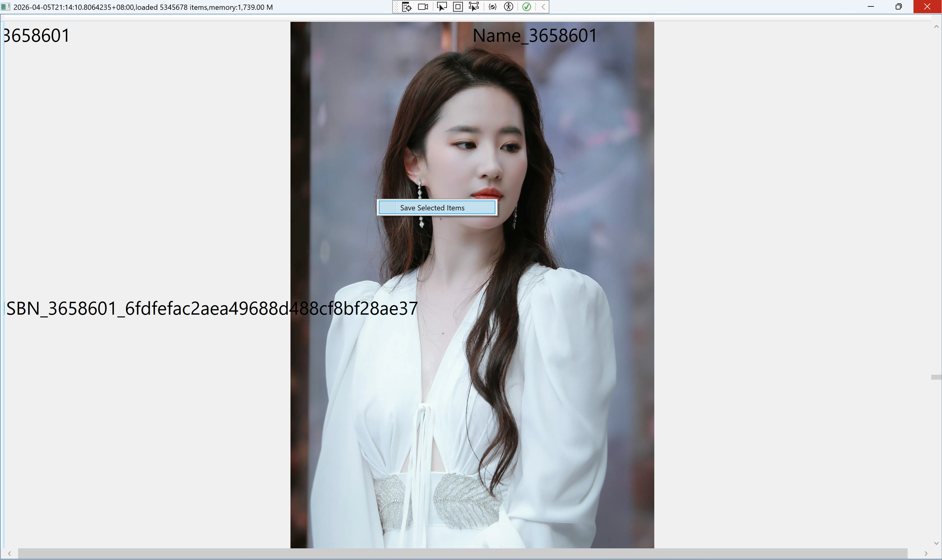The image size is (942, 560).
Task: Click horizontal scrollbar left arrow
Action: (10, 554)
